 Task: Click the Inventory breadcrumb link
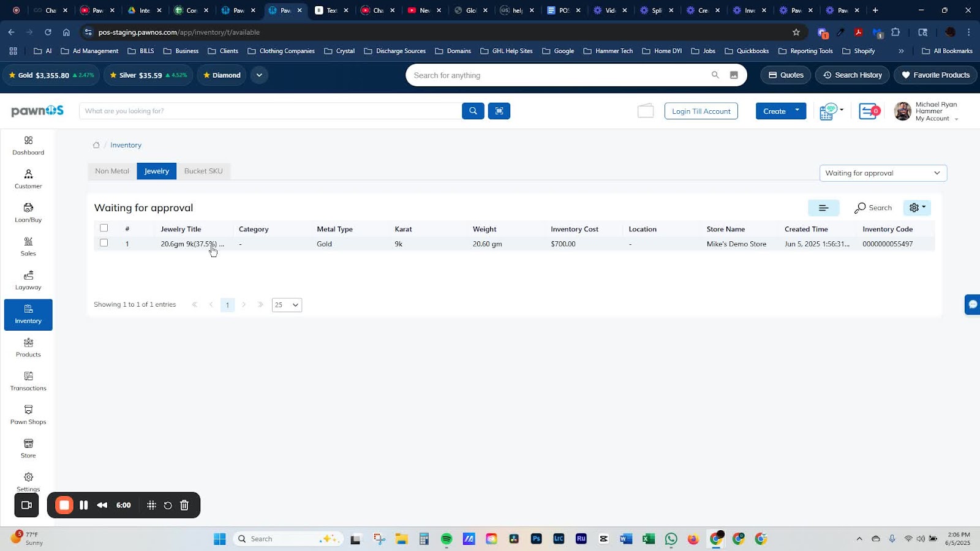tap(126, 145)
